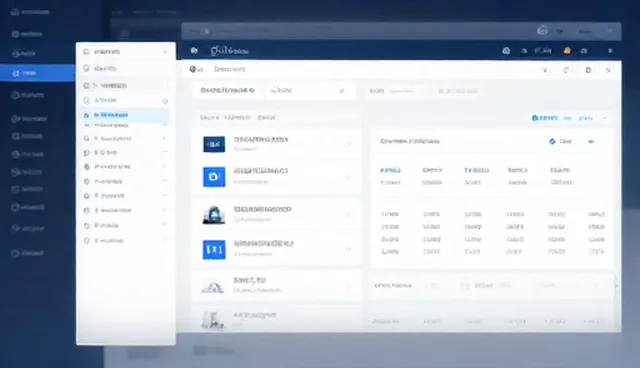The width and height of the screenshot is (640, 368).
Task: Click the blue circled-icon link above table panel
Action: pyautogui.click(x=544, y=118)
